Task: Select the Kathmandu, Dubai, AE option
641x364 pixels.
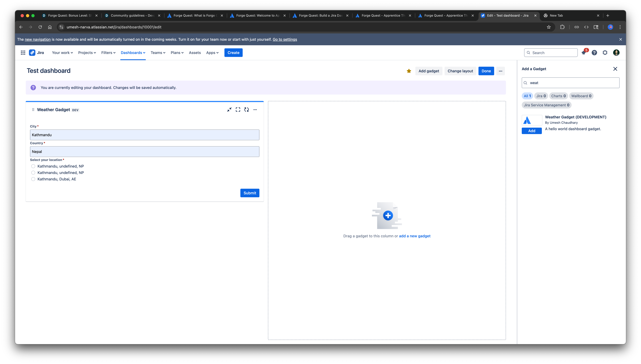Action: tap(33, 179)
